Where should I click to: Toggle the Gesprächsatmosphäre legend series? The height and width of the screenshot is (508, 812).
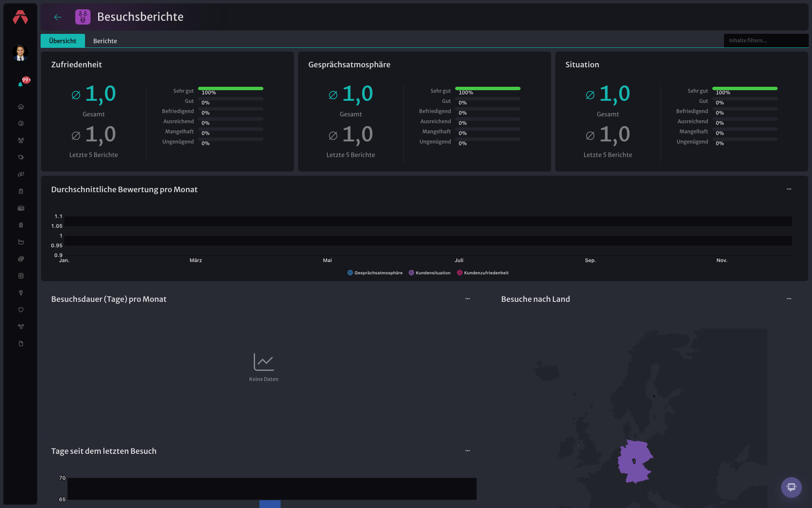click(375, 273)
